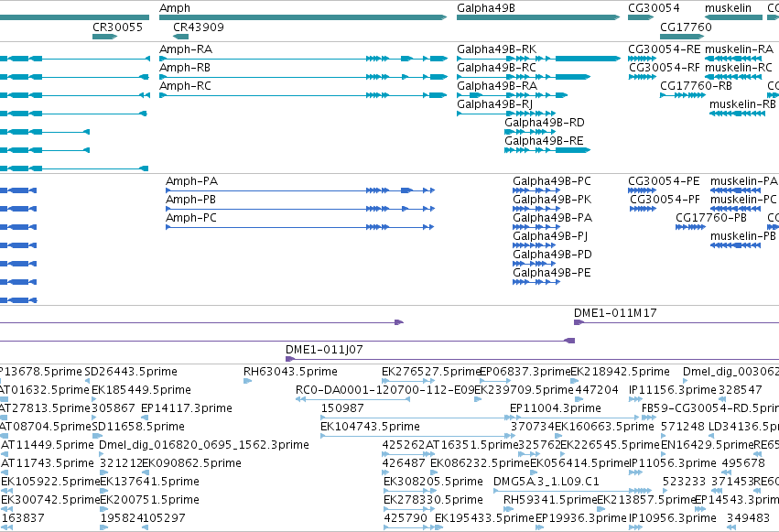This screenshot has height=532, width=779.
Task: Click the Galpha49B-RE transcript
Action: click(547, 150)
